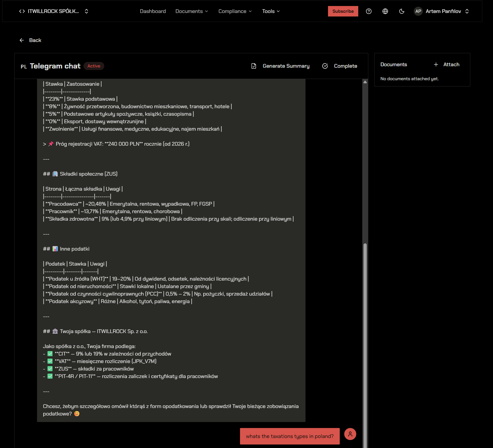Screen dimensions: 493x448
Task: Click the help question mark icon
Action: (x=368, y=11)
